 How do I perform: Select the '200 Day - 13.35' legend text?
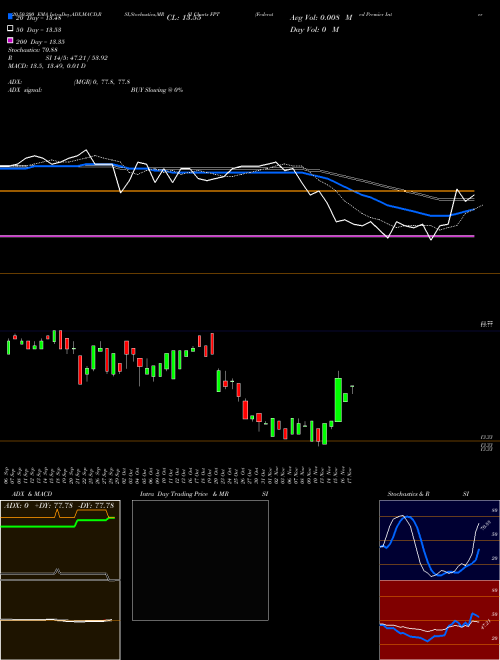(40, 42)
